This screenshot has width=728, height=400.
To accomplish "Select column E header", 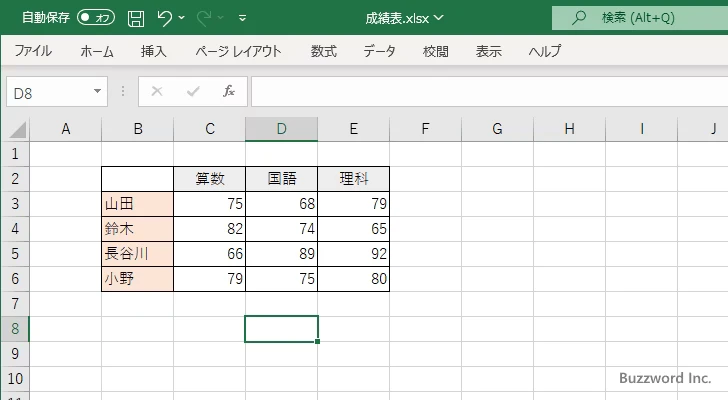I will [353, 129].
